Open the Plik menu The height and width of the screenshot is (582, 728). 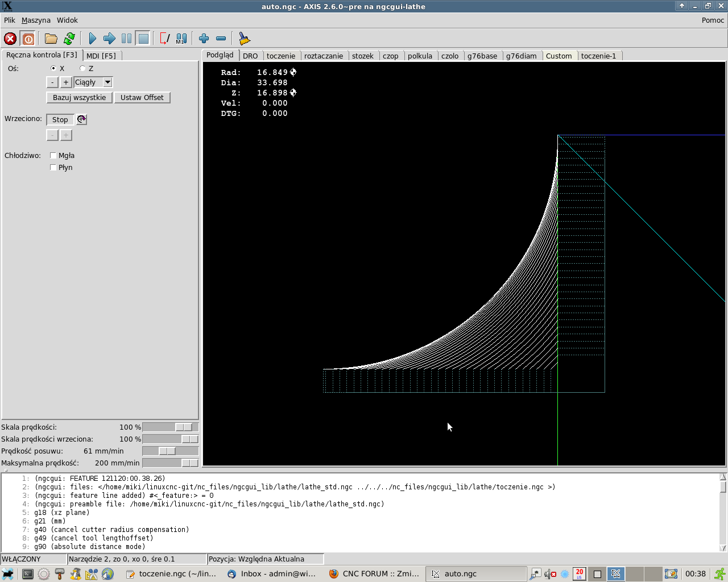tap(10, 20)
